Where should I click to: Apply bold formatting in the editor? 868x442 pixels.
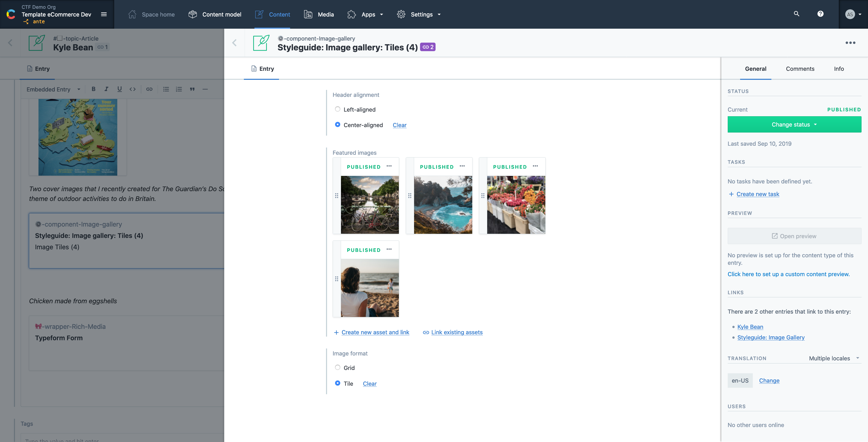pyautogui.click(x=93, y=89)
